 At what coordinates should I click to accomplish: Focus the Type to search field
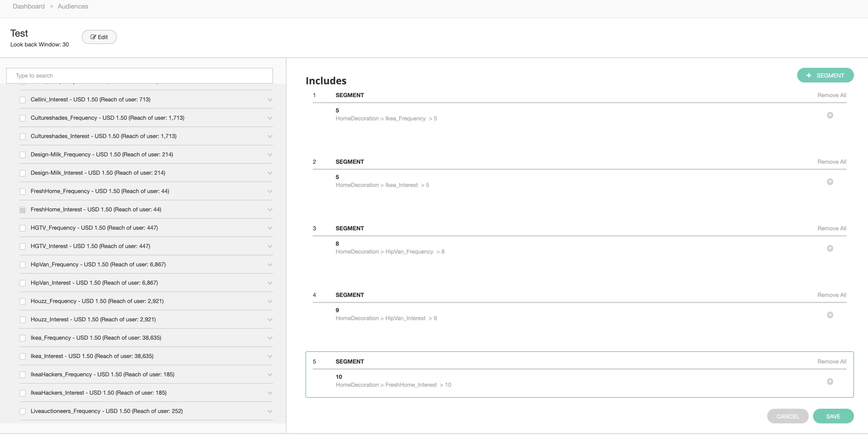point(140,75)
